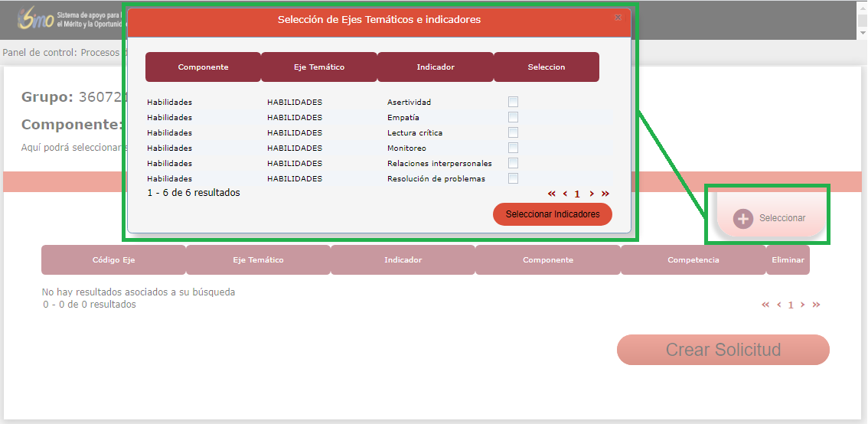
Task: Select the Resolución de problemas checkbox
Action: click(513, 178)
